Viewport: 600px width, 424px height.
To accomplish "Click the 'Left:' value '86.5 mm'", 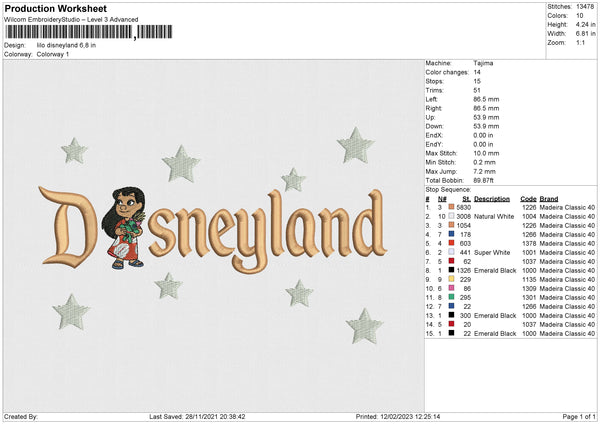I will click(486, 99).
